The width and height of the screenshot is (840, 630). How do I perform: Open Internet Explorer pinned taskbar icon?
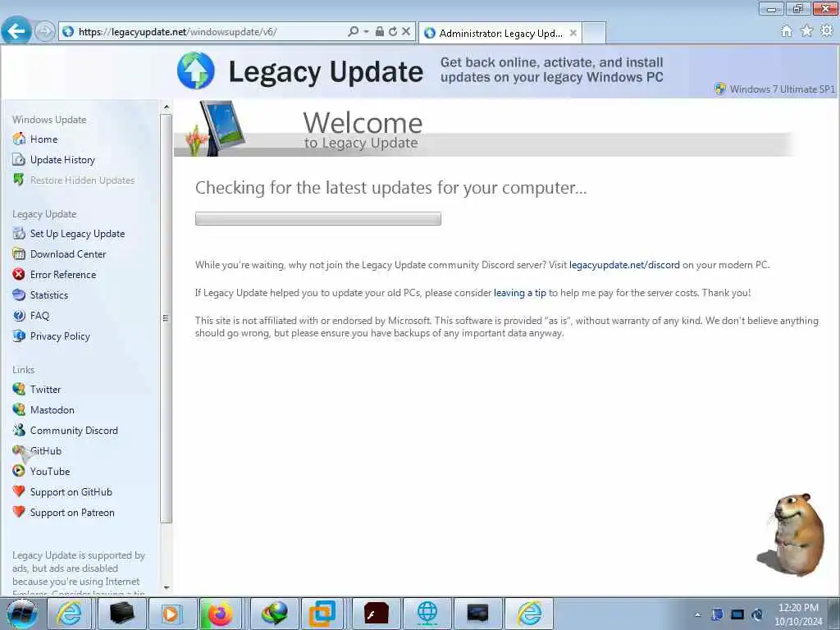(70, 614)
